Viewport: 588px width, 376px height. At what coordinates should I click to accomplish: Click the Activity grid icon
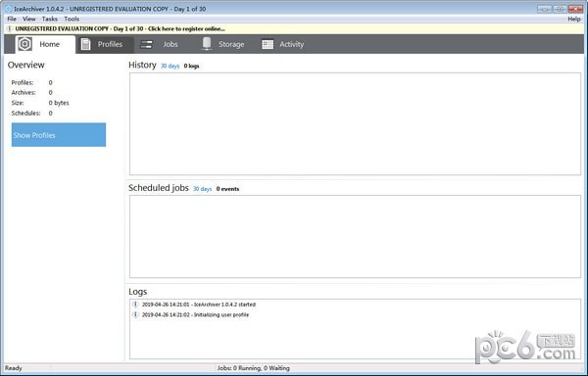click(268, 45)
